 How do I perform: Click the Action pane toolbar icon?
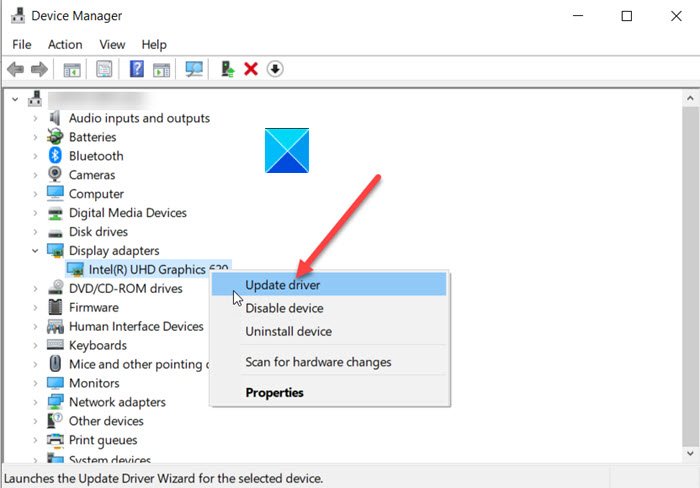tap(161, 70)
